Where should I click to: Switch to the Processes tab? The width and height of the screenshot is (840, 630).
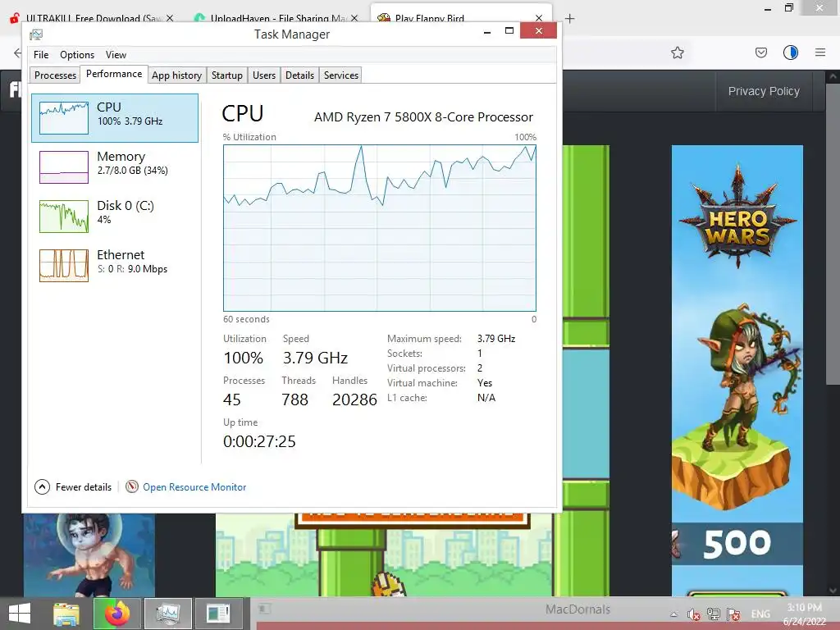(x=55, y=75)
